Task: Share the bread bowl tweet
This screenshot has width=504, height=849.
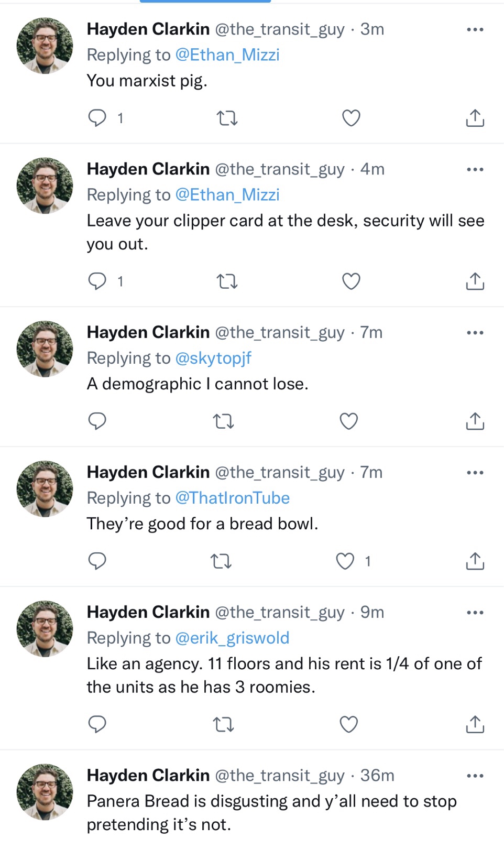Action: [x=475, y=561]
